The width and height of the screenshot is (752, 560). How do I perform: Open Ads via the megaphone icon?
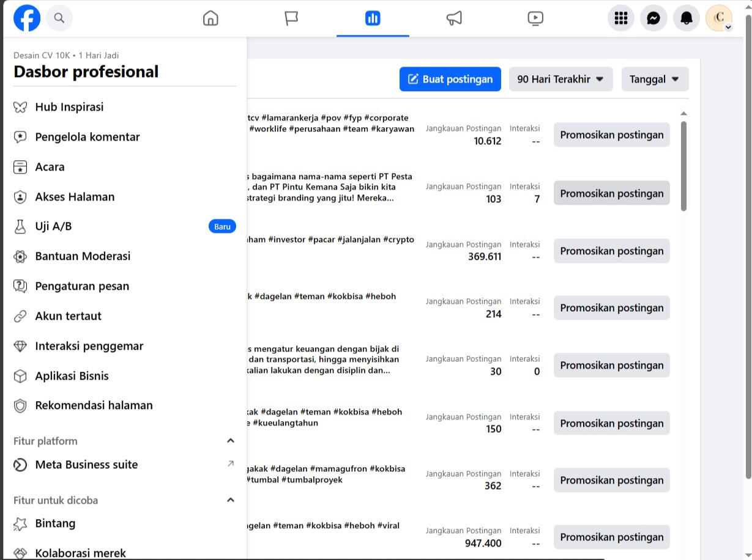coord(454,18)
